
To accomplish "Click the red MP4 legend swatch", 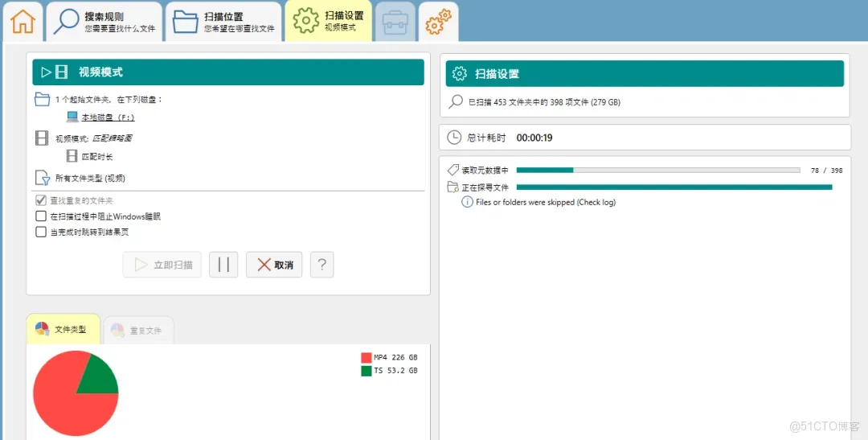I will pos(366,357).
